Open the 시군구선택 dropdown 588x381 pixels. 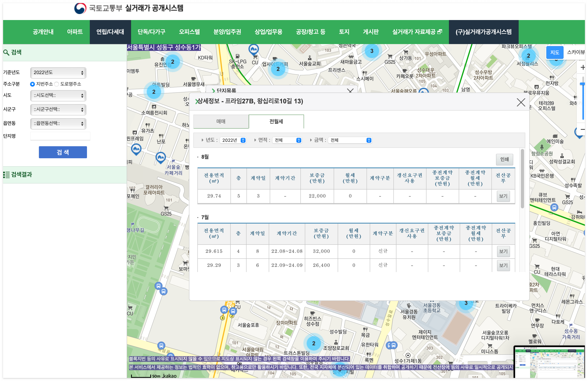[x=58, y=109]
